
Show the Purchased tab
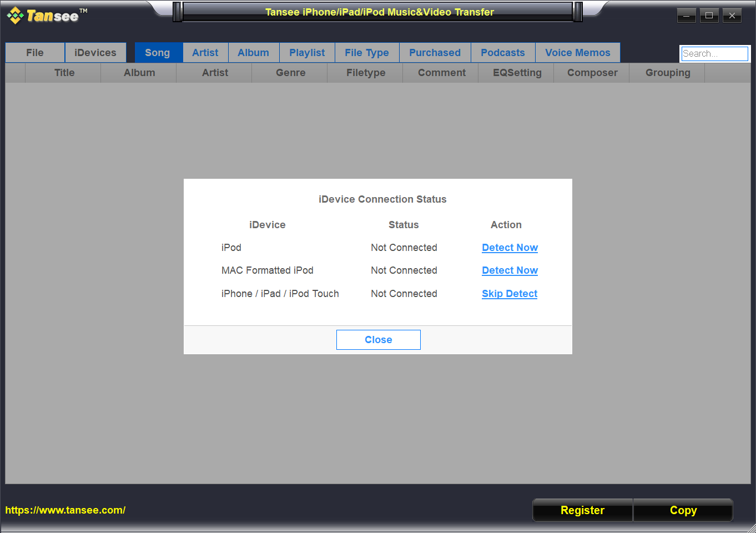click(x=435, y=53)
